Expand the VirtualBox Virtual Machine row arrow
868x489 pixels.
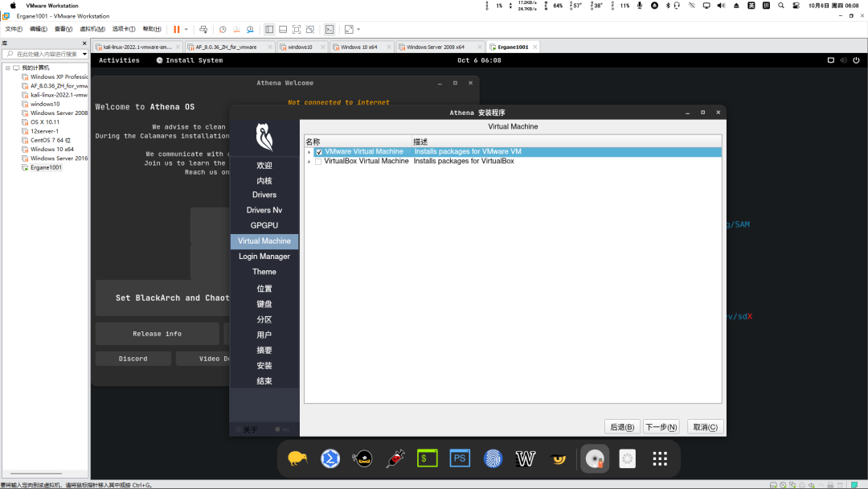(309, 162)
